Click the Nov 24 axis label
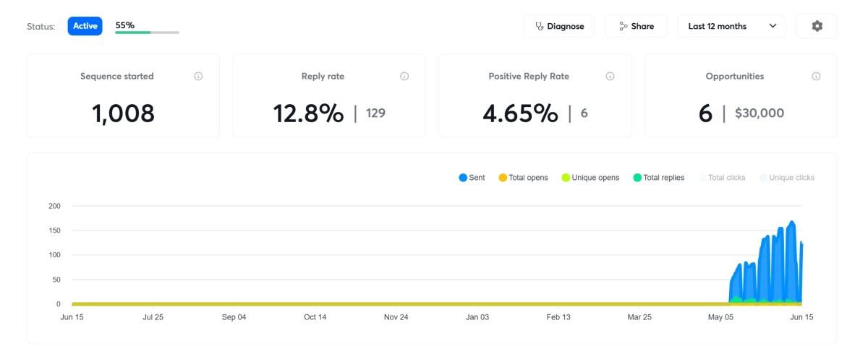Viewport: 868px width, 357px height. click(x=396, y=317)
